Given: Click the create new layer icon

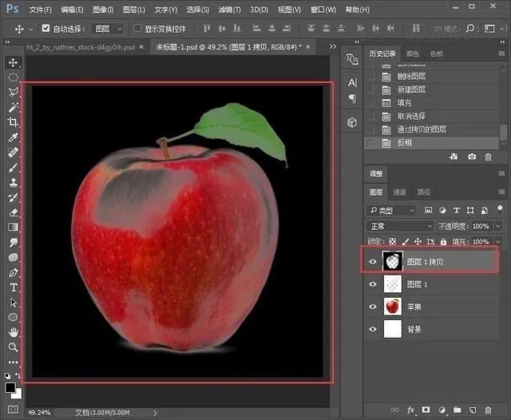Looking at the screenshot, I should [x=472, y=410].
